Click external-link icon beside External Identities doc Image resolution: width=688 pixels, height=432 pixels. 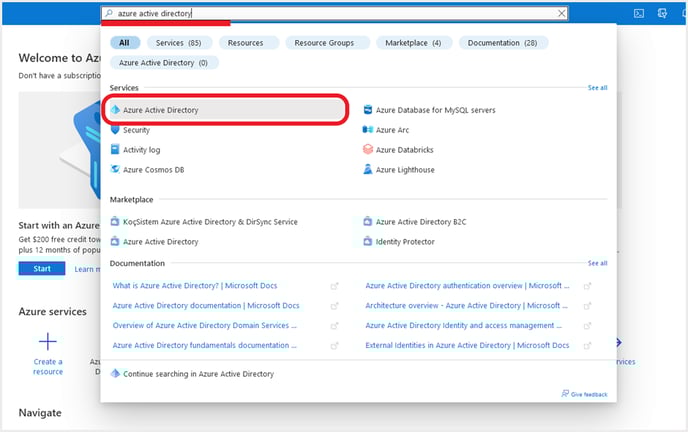(x=588, y=346)
